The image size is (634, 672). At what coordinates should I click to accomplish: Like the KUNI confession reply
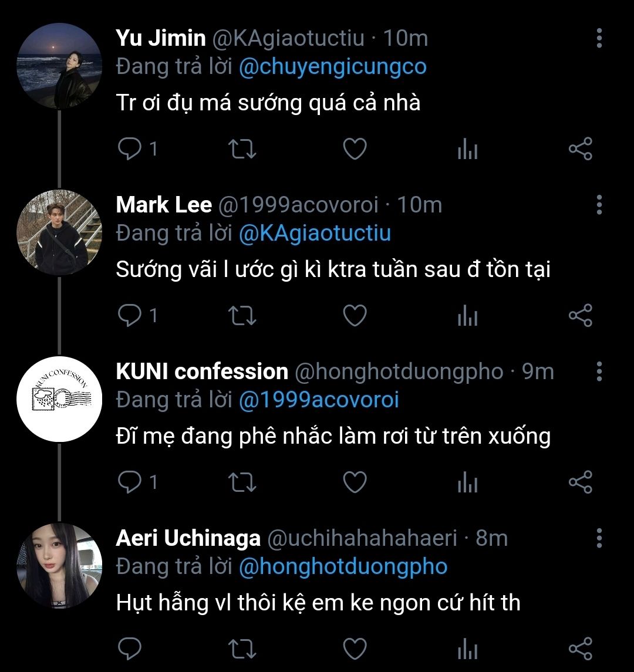click(355, 482)
